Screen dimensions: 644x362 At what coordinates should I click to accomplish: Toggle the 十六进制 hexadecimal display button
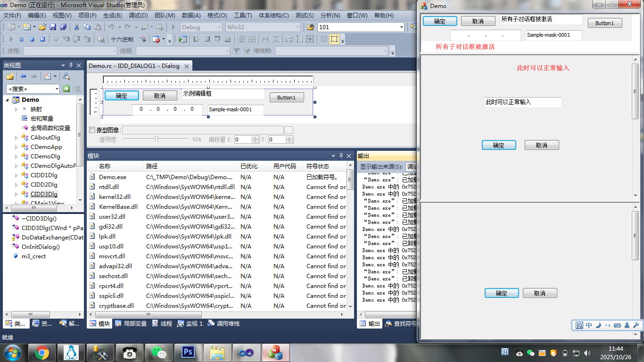(122, 39)
